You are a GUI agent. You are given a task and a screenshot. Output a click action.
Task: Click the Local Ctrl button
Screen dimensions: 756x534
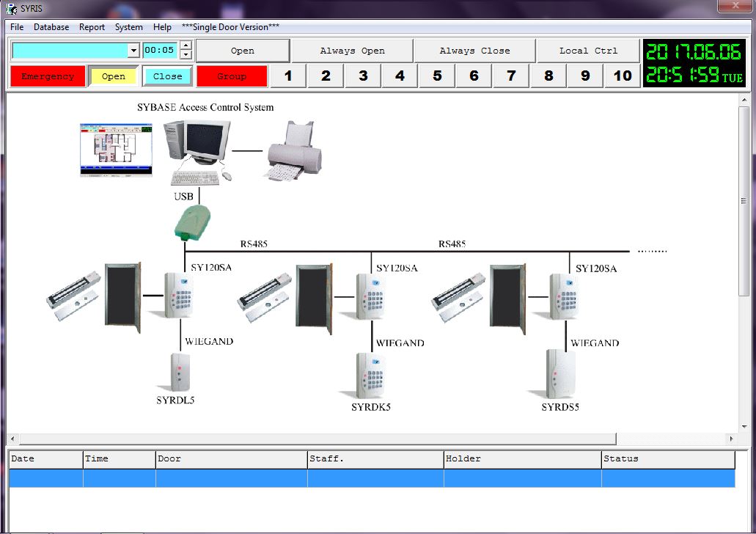(x=588, y=50)
